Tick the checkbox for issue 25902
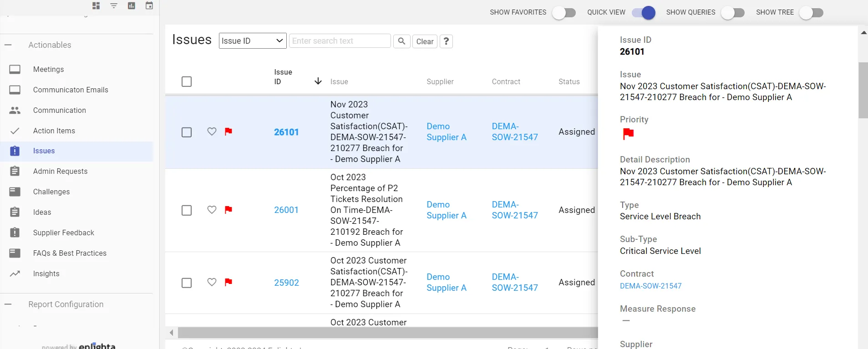This screenshot has width=868, height=349. pyautogui.click(x=187, y=283)
